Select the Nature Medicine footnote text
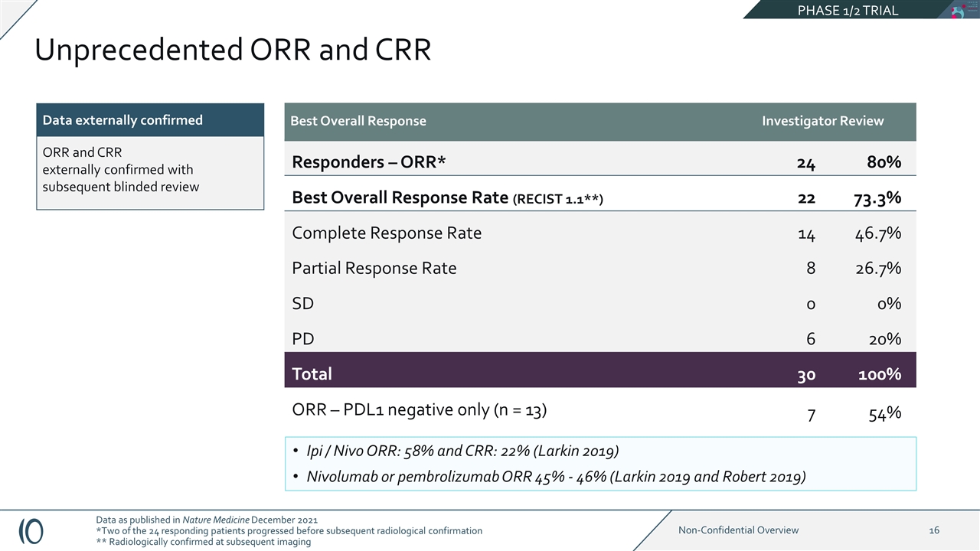This screenshot has width=980, height=551. tap(207, 520)
